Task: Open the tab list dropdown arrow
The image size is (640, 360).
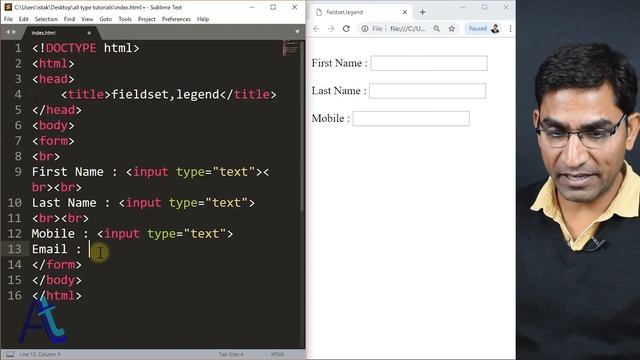Action: pos(297,32)
